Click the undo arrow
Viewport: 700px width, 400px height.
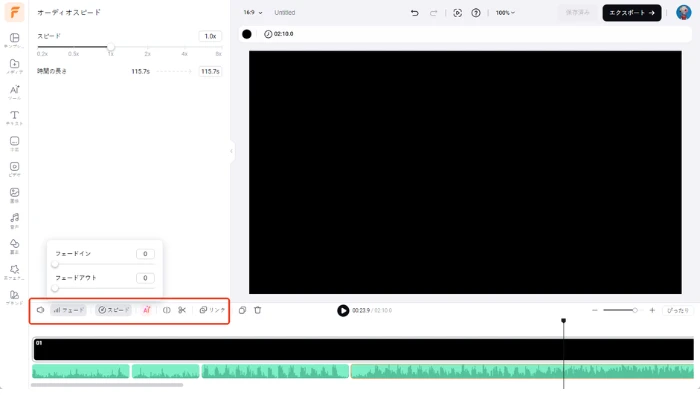click(414, 13)
